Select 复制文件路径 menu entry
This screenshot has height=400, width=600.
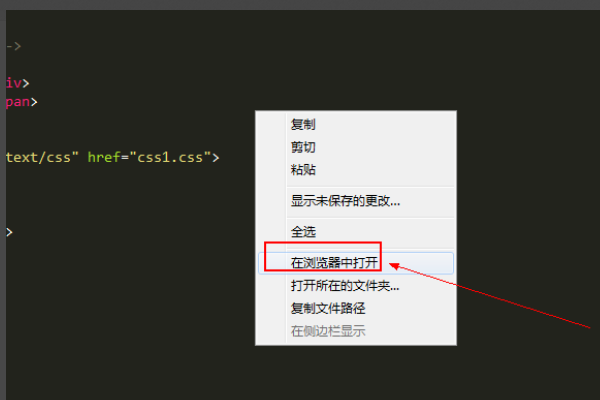(x=356, y=308)
